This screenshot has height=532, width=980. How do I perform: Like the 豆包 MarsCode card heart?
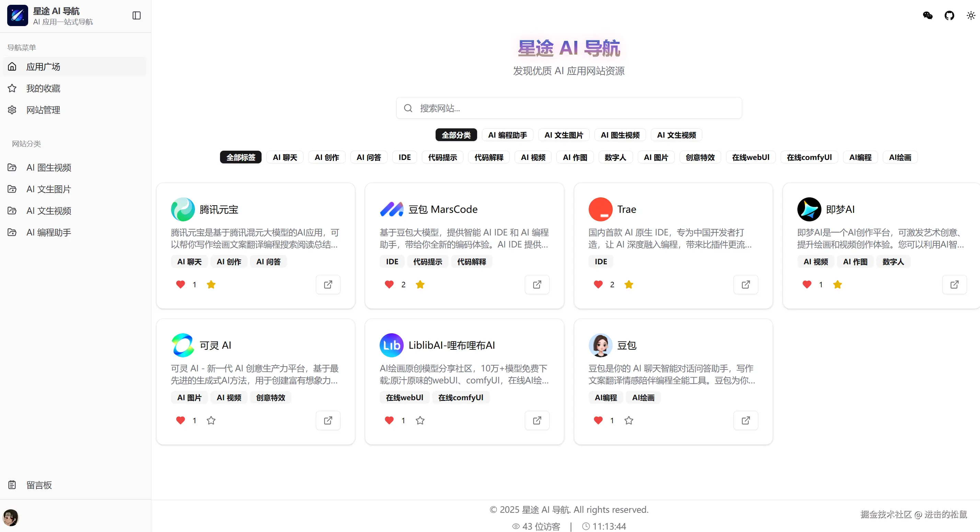tap(389, 285)
